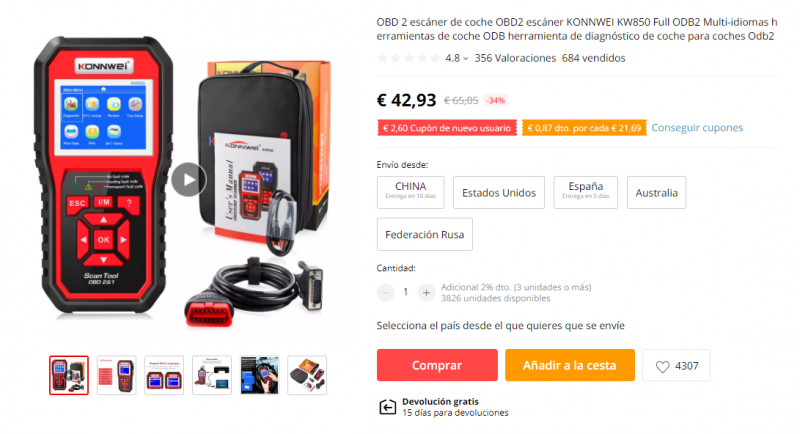Play the product video
800x434 pixels.
[188, 180]
